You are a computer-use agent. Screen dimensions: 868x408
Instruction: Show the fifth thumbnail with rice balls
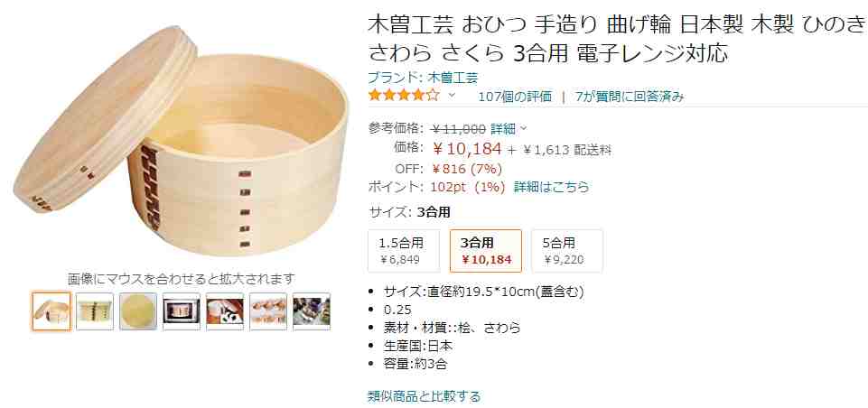(x=225, y=311)
